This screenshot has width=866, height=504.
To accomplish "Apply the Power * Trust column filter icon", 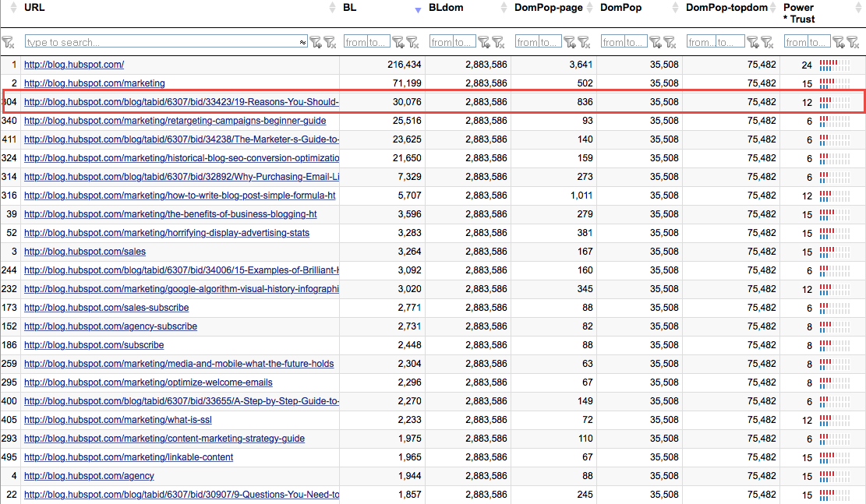I will (839, 43).
